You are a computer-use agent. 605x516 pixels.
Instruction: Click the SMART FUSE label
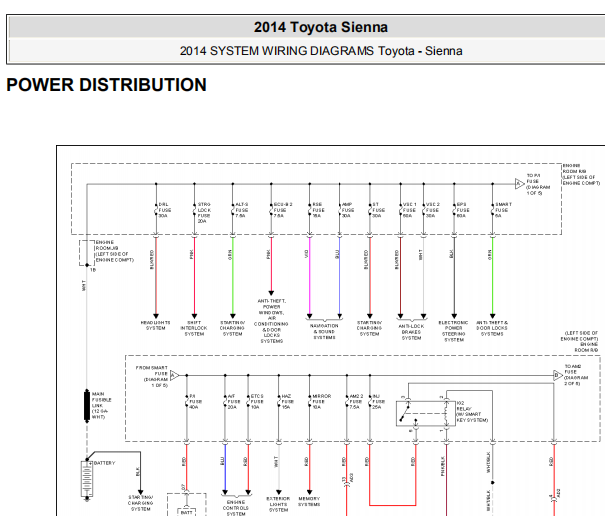coord(503,210)
